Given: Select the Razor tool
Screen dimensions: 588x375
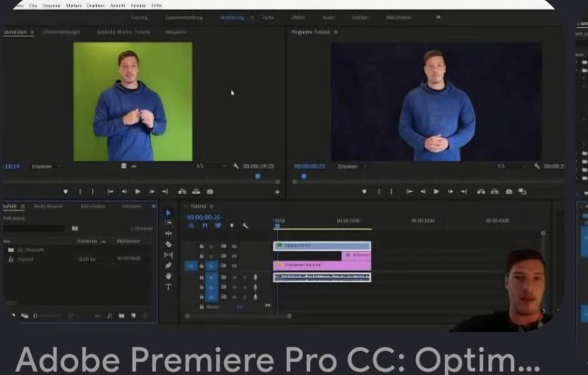Looking at the screenshot, I should coord(168,244).
